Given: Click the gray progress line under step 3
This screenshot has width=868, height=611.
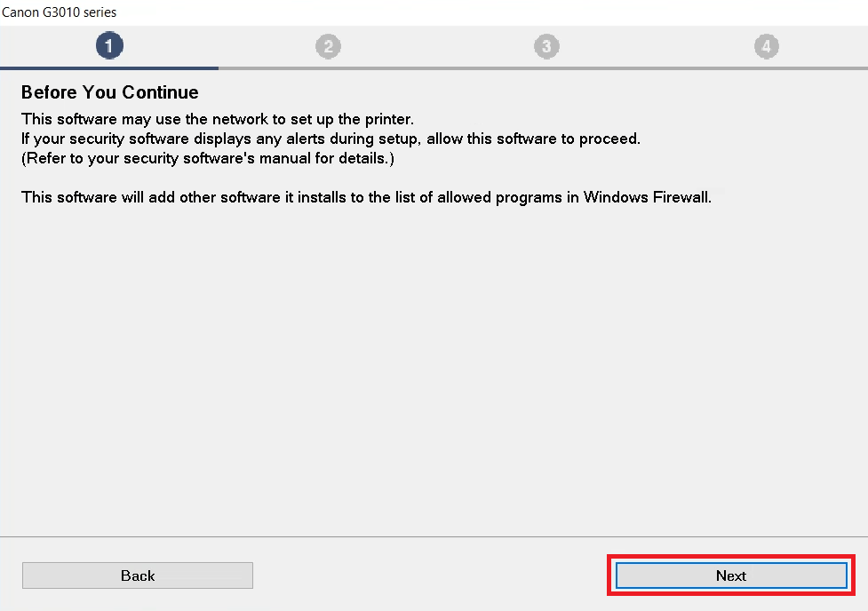Looking at the screenshot, I should pos(546,68).
